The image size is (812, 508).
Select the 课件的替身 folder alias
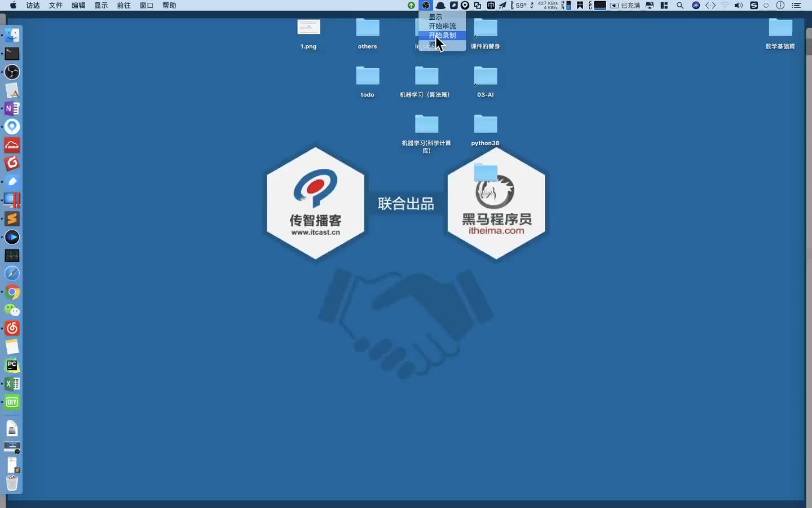(486, 33)
